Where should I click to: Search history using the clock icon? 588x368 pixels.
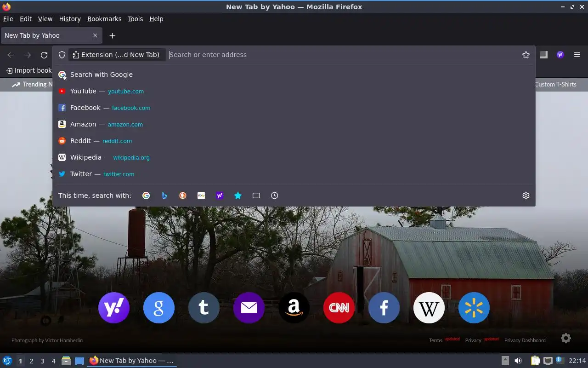coord(275,195)
